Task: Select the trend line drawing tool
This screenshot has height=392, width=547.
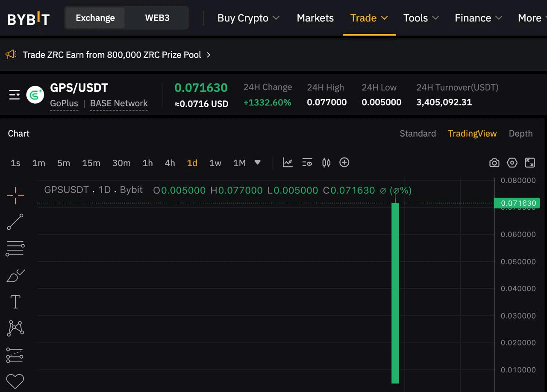Action: pyautogui.click(x=15, y=222)
